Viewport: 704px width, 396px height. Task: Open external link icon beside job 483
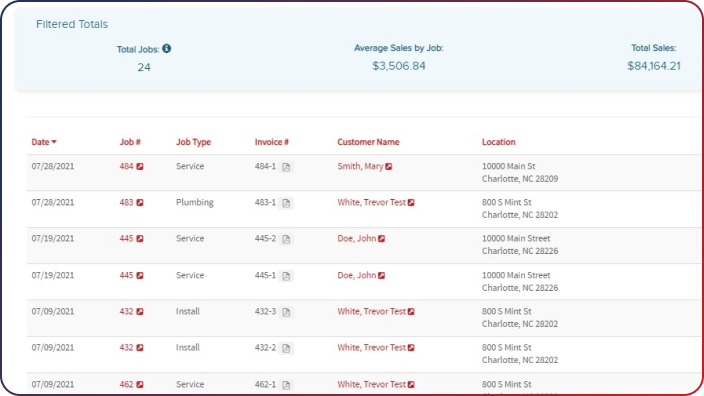click(x=140, y=202)
